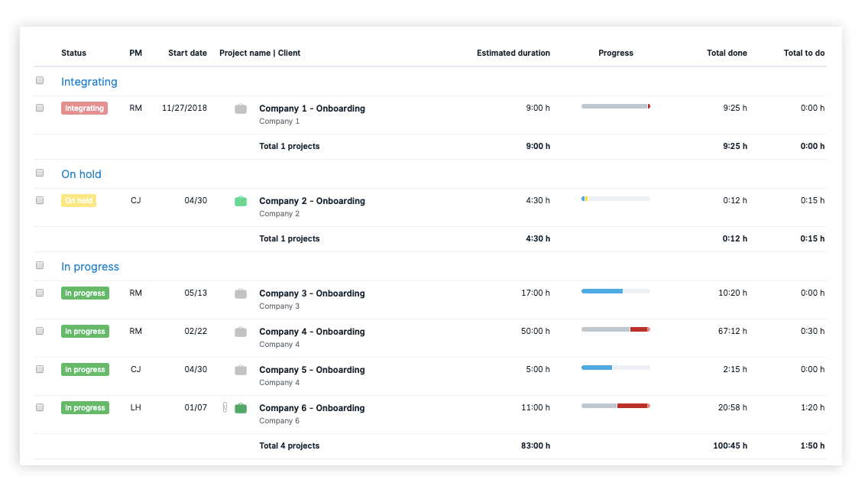
Task: Click start date 02/22 on Company 4 row
Action: pos(196,331)
